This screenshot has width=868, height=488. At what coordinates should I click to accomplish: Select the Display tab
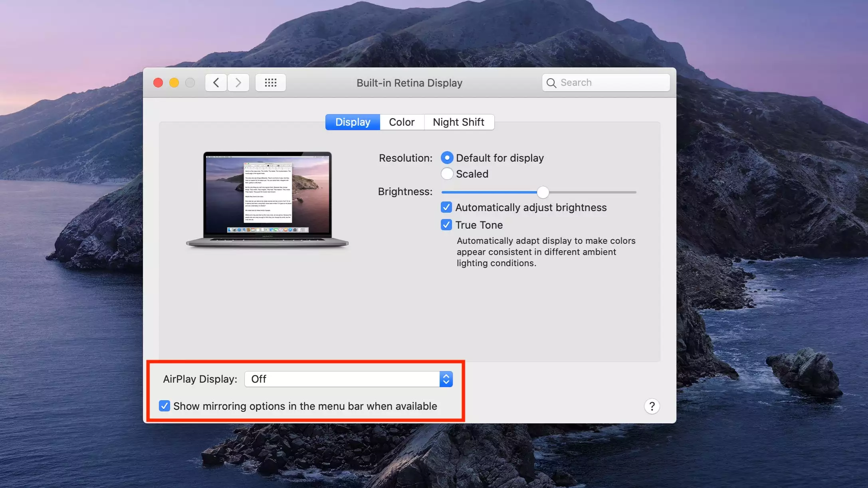point(353,122)
